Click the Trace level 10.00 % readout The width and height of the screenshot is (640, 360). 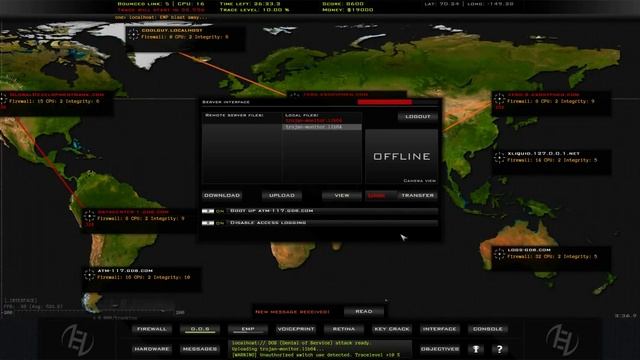[x=254, y=10]
